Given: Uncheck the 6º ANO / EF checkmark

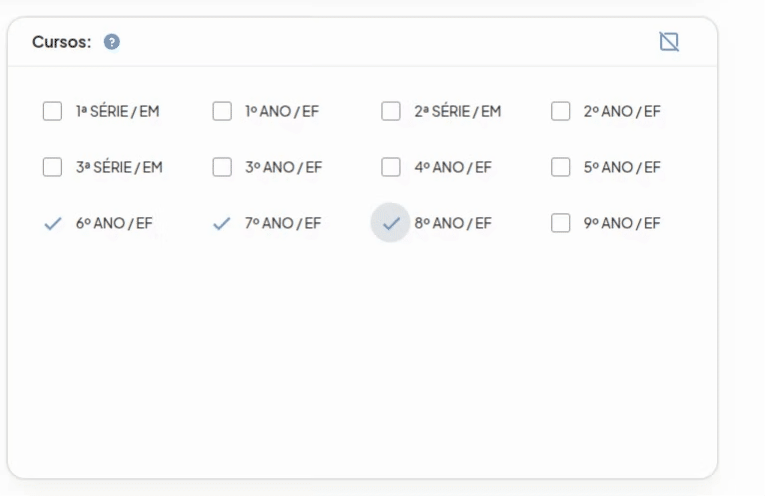Looking at the screenshot, I should tap(53, 223).
